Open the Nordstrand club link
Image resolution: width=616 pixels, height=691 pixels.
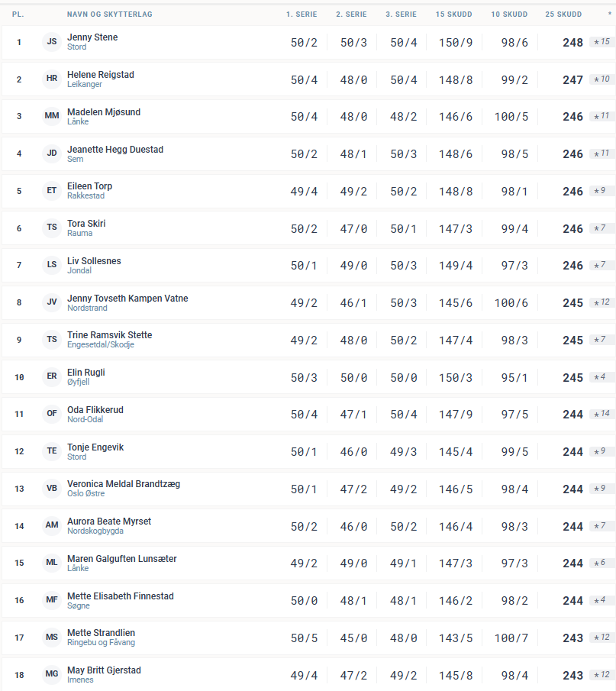(87, 308)
